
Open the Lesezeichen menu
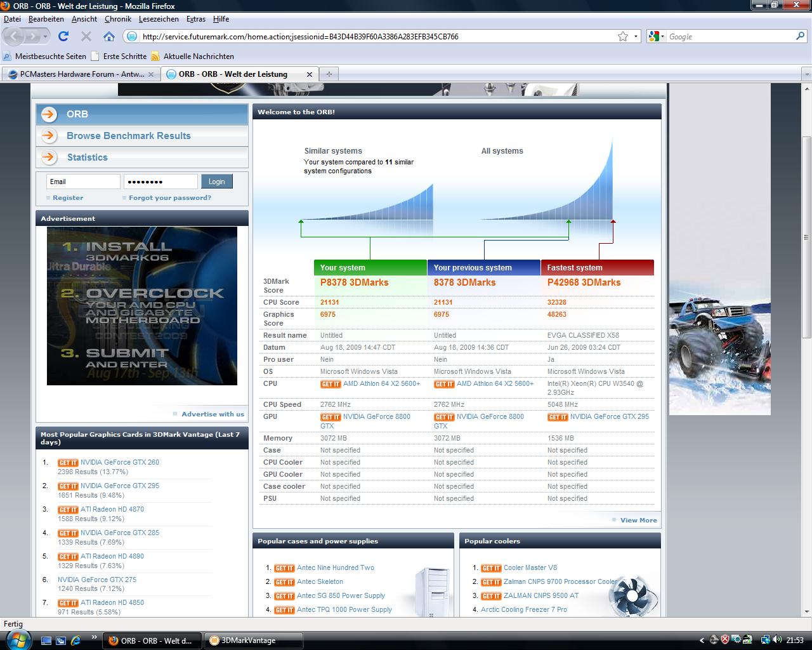(158, 19)
